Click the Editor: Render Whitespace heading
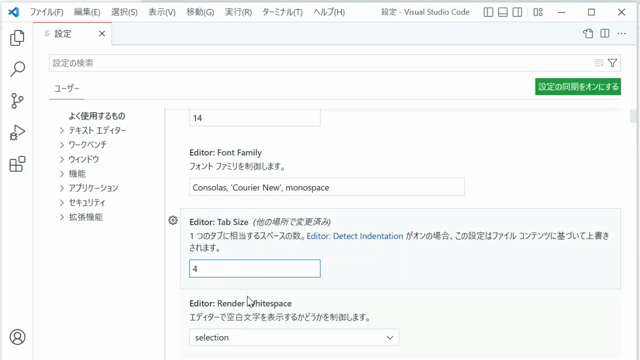This screenshot has height=360, width=640. point(240,303)
